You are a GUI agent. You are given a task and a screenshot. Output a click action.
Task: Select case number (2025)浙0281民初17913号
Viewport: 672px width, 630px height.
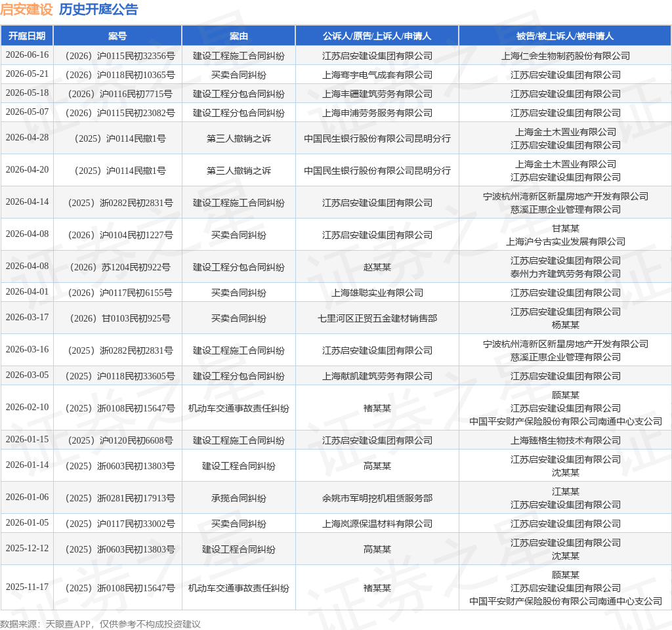[x=120, y=499]
